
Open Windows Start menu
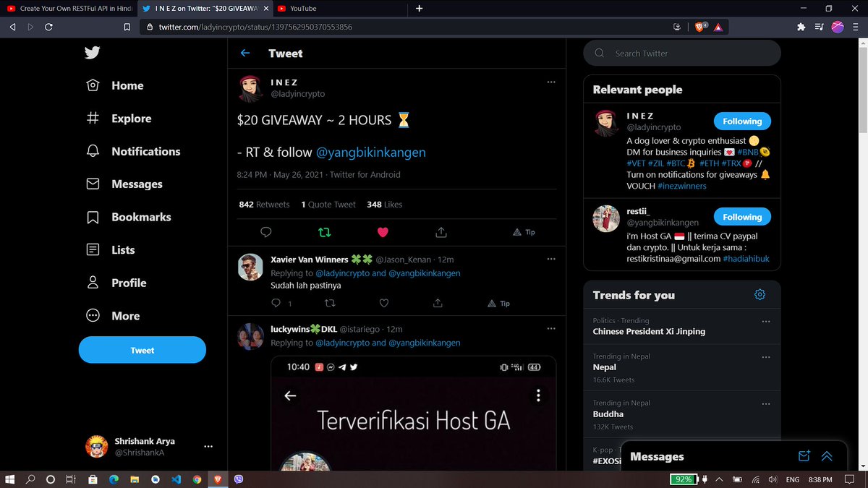tap(10, 479)
